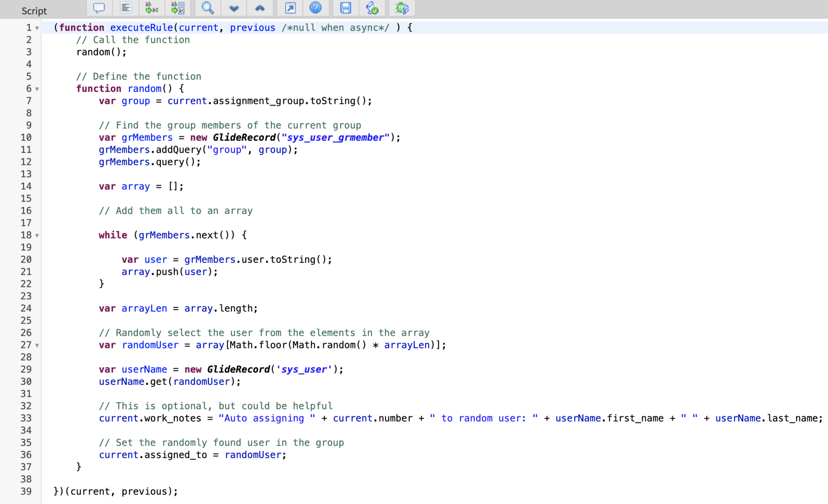Click the format code icon

[x=126, y=8]
